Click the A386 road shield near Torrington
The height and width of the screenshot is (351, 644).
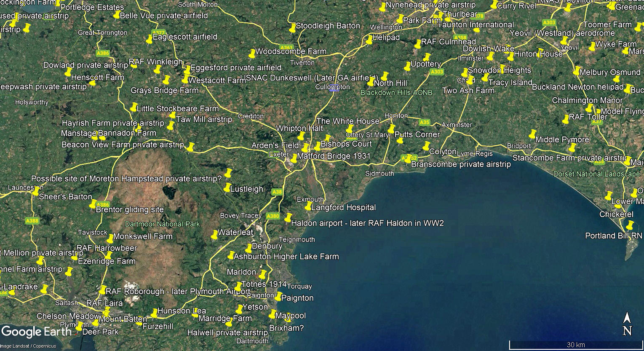coord(103,54)
